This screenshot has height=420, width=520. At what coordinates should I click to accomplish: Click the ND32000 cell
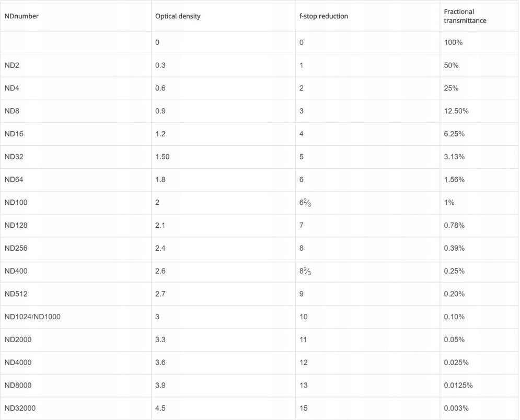pyautogui.click(x=20, y=408)
